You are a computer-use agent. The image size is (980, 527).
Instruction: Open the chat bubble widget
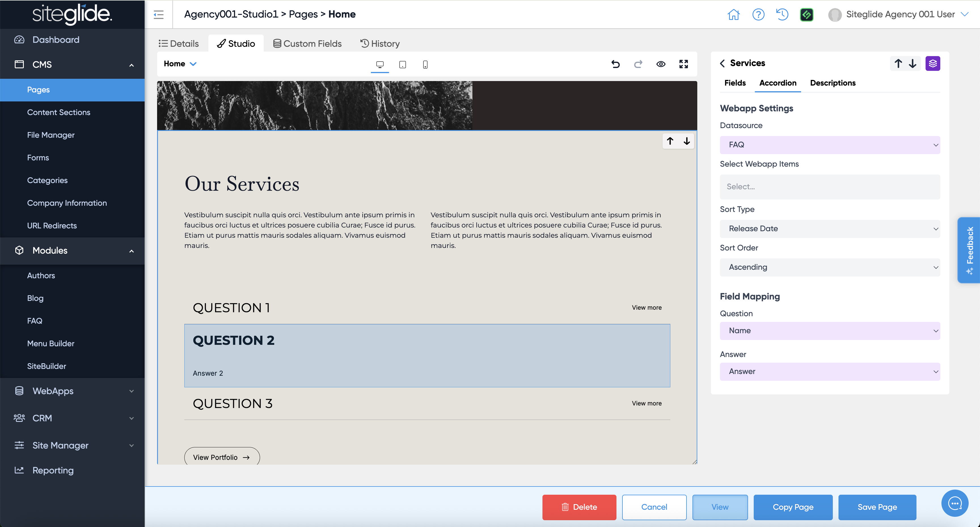tap(954, 503)
